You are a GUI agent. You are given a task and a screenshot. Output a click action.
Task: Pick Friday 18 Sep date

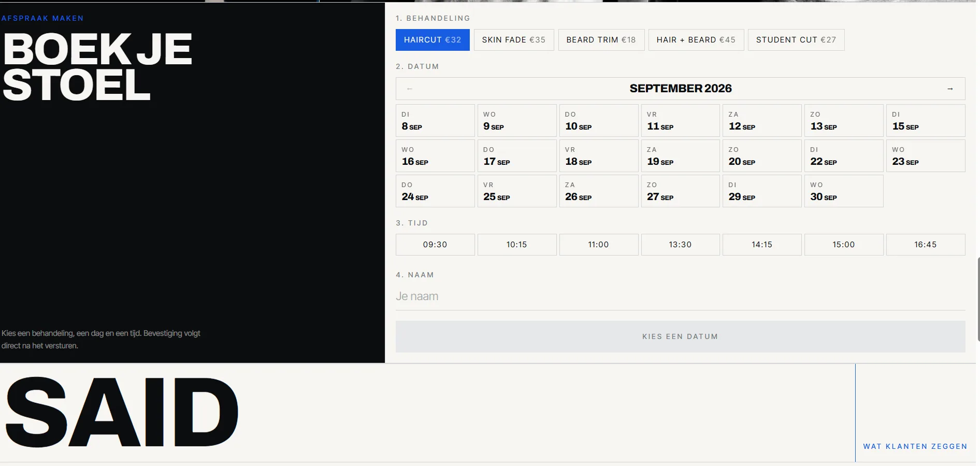tap(599, 156)
